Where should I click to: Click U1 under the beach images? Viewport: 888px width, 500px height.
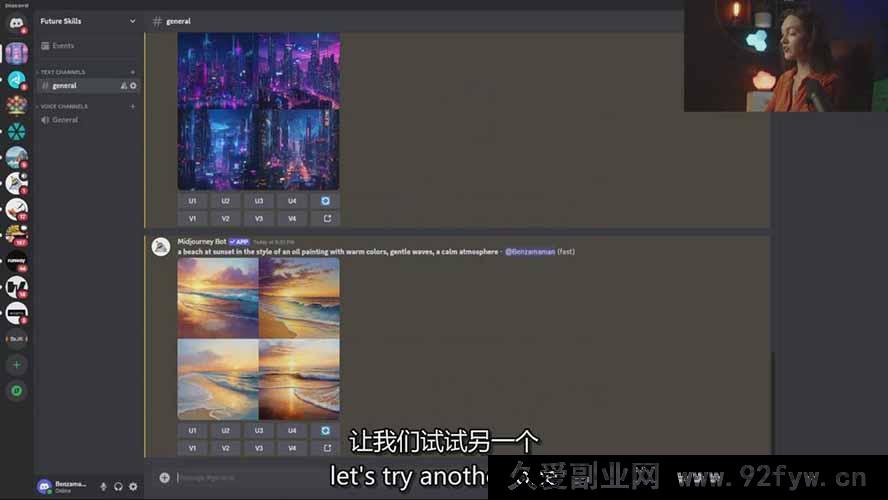click(x=193, y=430)
